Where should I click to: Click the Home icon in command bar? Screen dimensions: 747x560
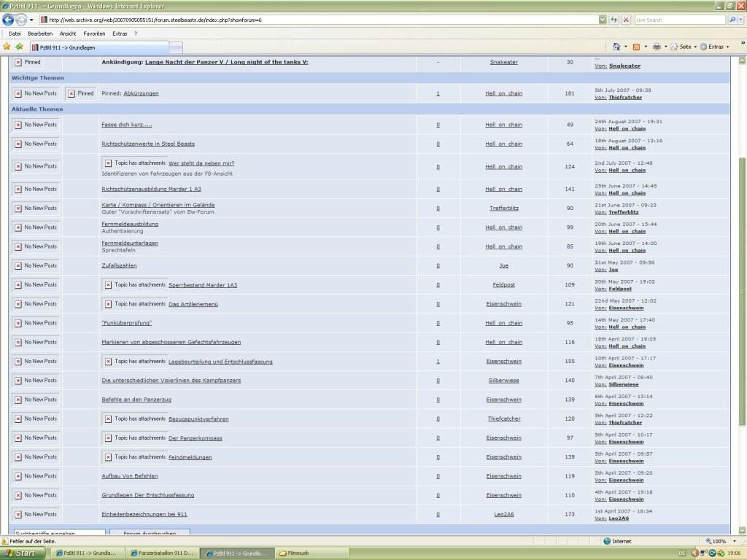(x=617, y=47)
